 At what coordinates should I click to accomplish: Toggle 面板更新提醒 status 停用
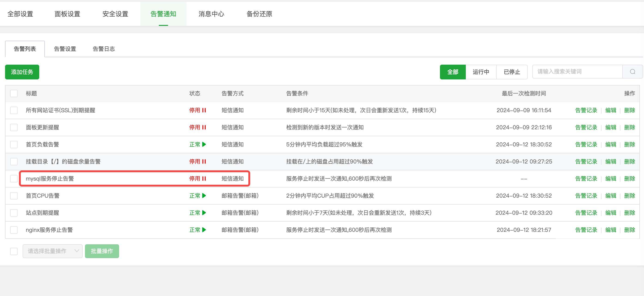click(x=198, y=127)
